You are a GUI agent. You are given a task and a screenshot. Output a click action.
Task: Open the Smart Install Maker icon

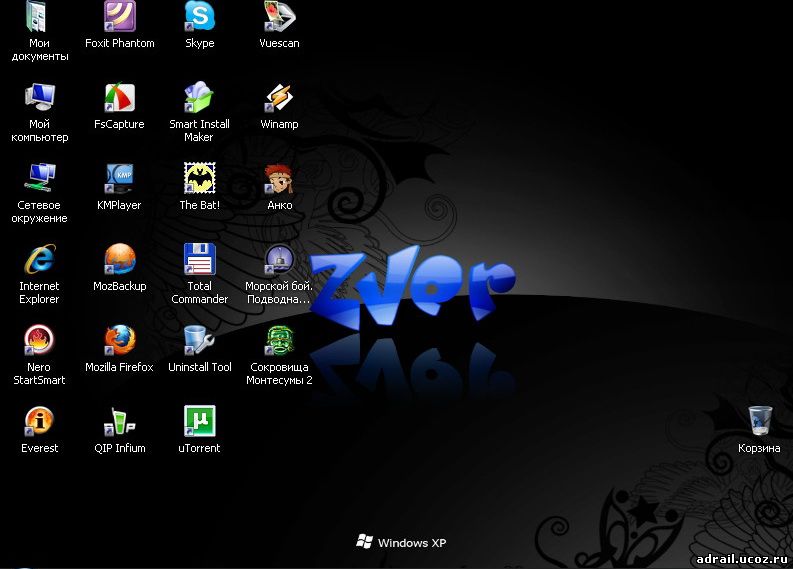click(199, 97)
